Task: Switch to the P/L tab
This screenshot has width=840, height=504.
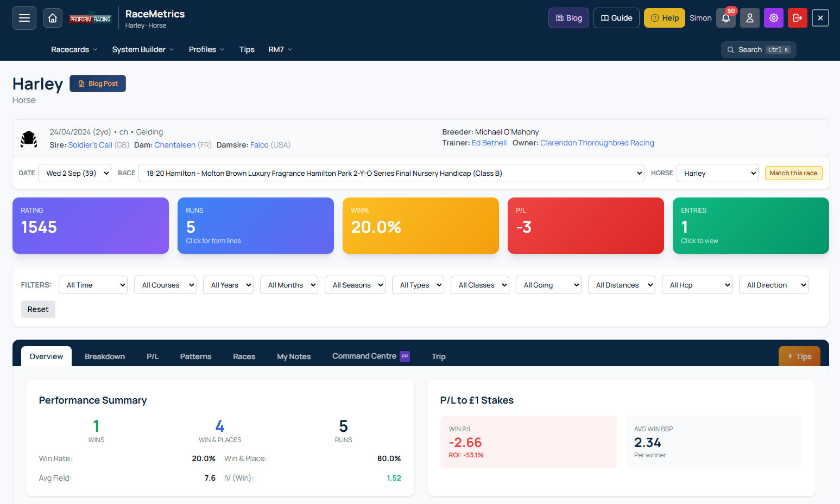Action: coord(153,356)
